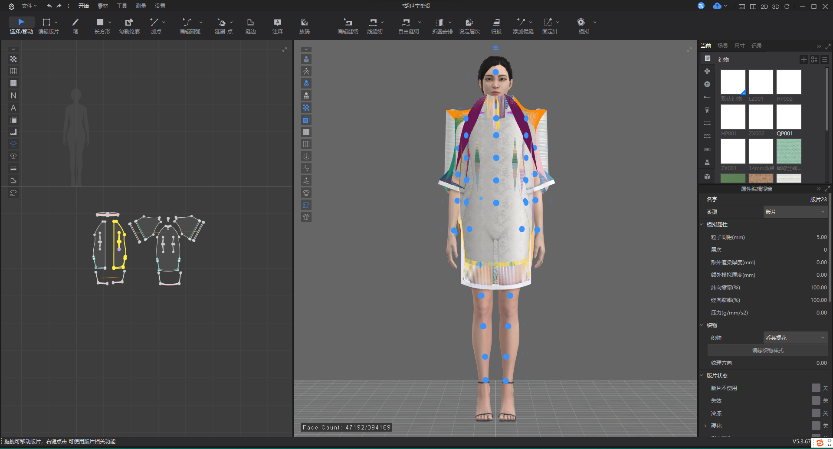The width and height of the screenshot is (833, 449).
Task: Switch to the second tab in the library panel
Action: click(x=724, y=46)
